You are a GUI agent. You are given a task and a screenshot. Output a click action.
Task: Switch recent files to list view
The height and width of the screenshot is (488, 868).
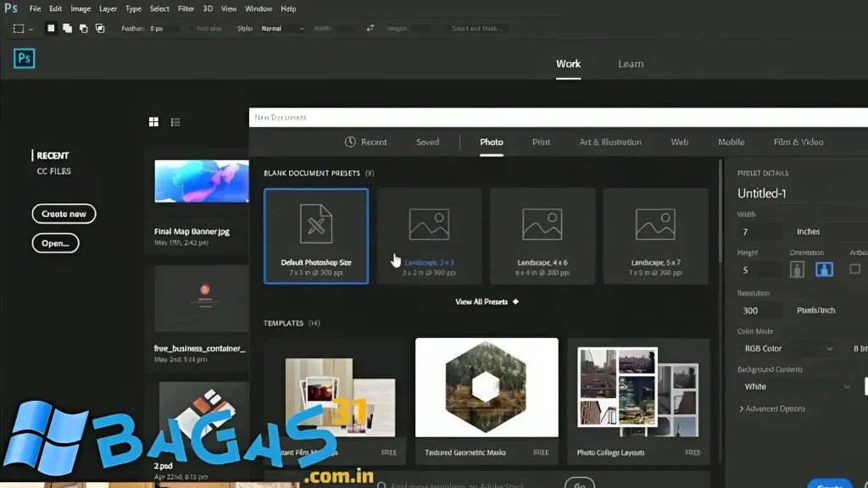pyautogui.click(x=175, y=122)
